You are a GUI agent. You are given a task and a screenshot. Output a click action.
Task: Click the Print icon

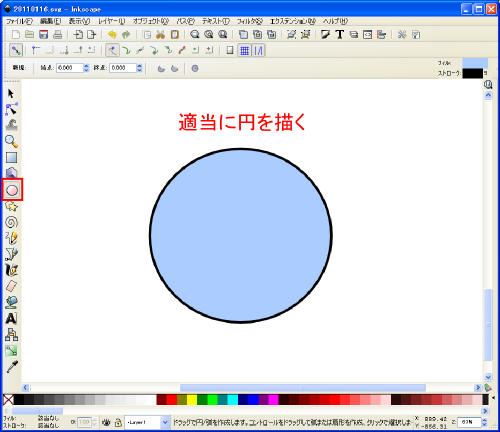pos(58,34)
